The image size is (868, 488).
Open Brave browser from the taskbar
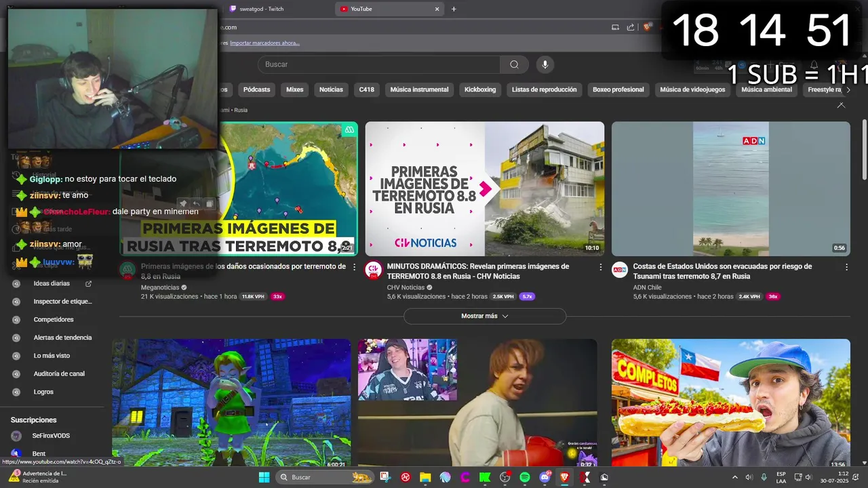[x=564, y=477]
